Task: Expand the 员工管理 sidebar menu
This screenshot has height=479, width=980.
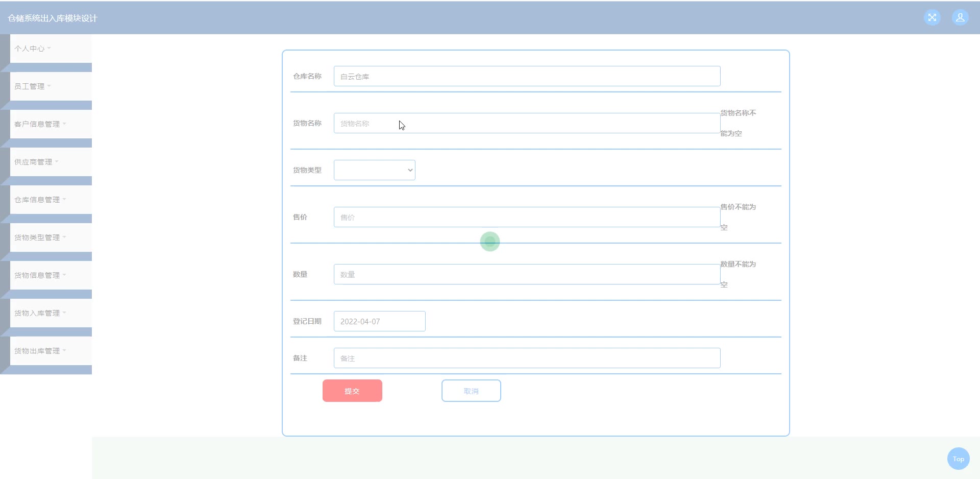Action: [x=51, y=86]
